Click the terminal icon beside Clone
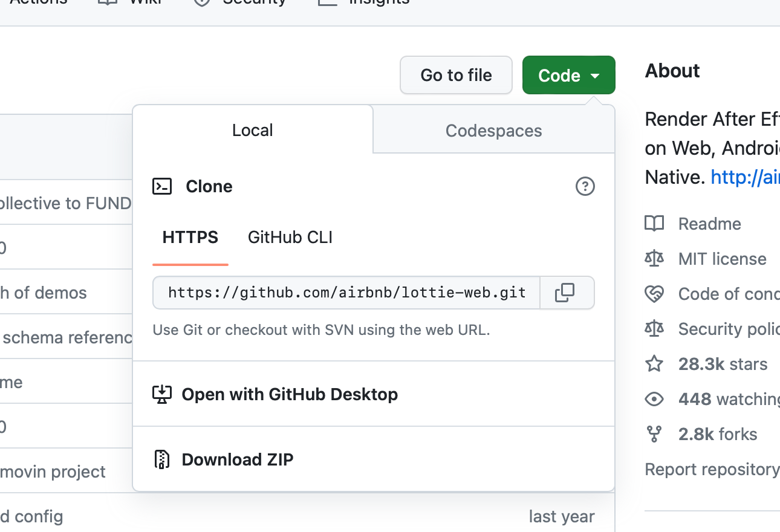The width and height of the screenshot is (780, 532). (162, 186)
